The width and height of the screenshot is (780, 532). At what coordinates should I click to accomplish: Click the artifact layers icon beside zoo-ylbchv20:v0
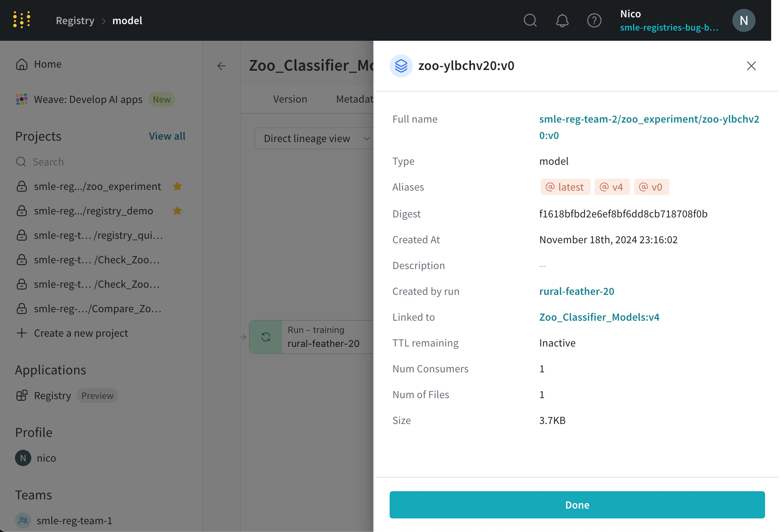[401, 66]
